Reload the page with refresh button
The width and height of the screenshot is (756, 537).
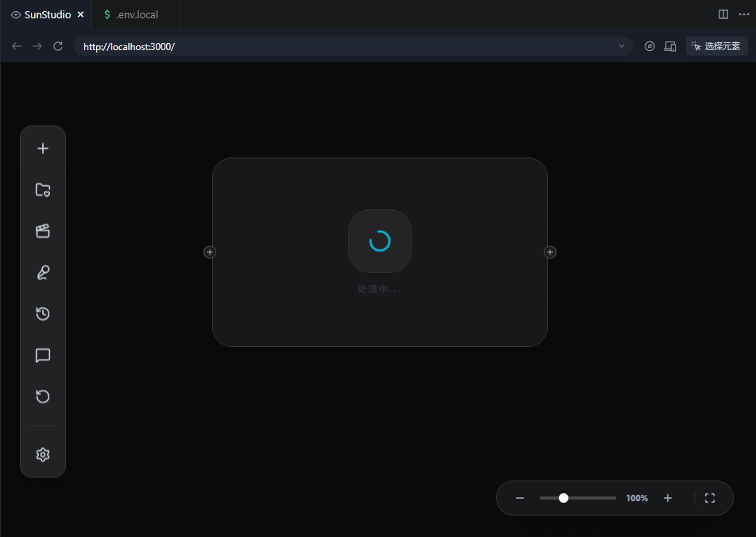tap(58, 46)
